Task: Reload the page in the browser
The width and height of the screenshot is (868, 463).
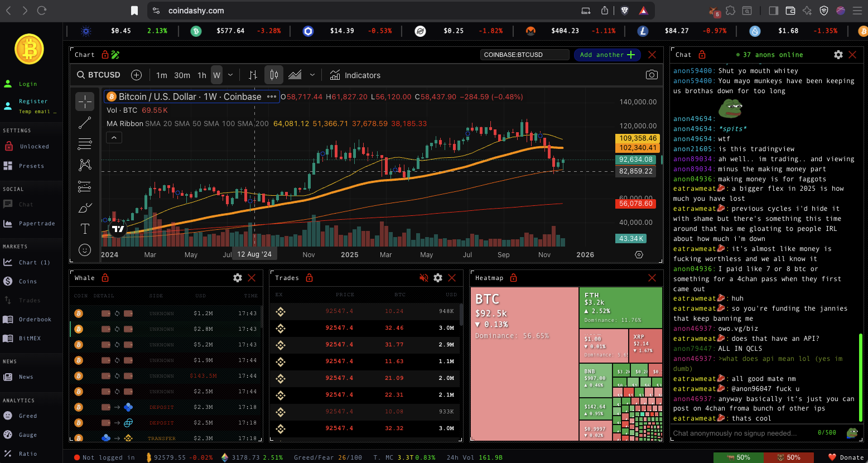Action: pos(41,11)
